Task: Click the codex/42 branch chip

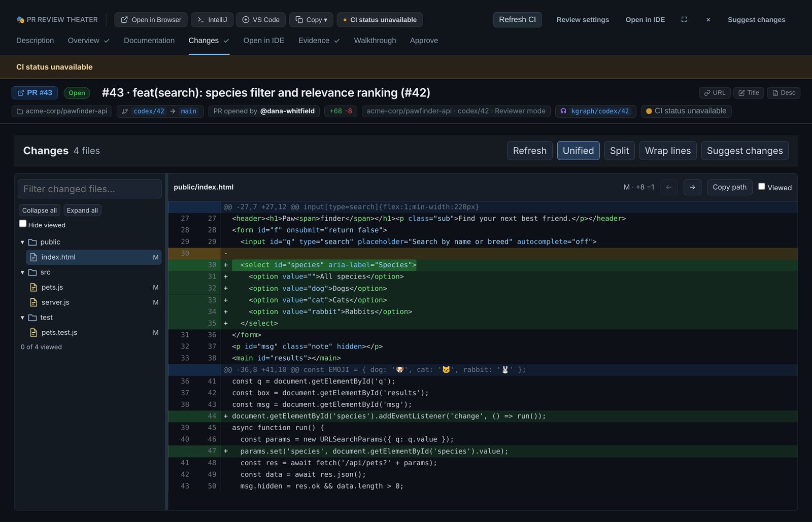Action: 149,111
